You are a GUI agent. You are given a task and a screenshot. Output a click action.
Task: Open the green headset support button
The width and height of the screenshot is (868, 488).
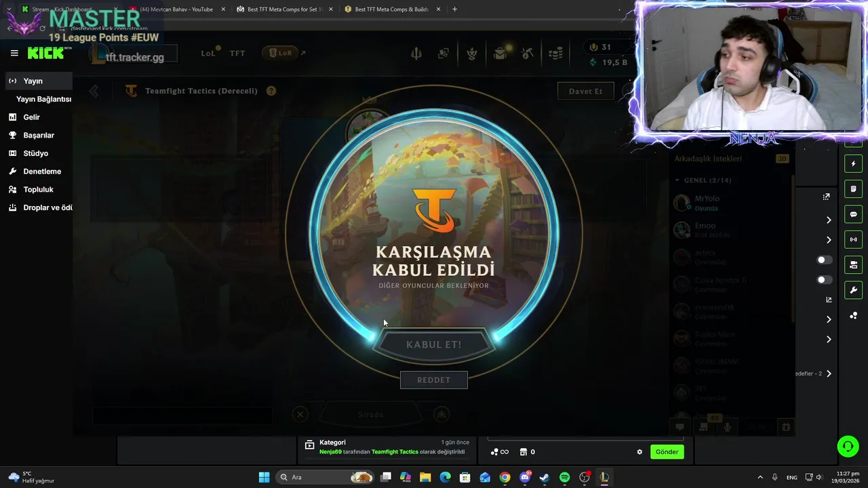click(848, 446)
